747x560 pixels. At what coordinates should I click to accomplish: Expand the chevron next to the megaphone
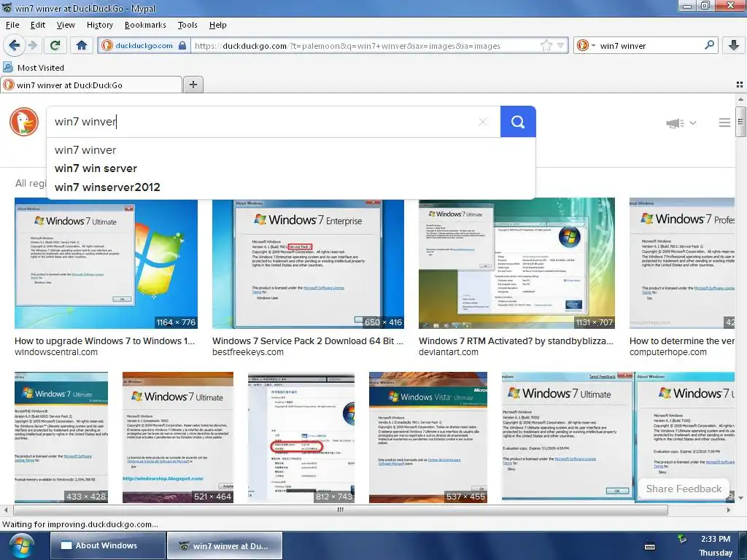[x=693, y=122]
